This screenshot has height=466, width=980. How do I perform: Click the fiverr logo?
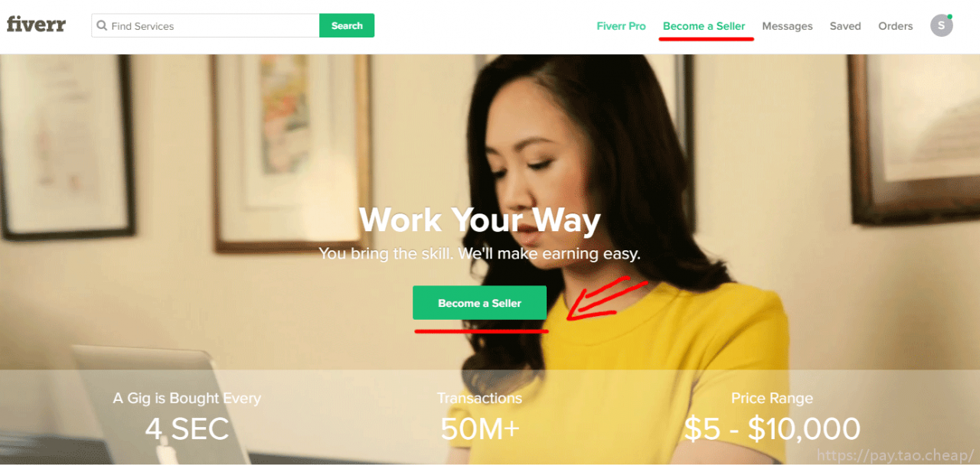click(36, 24)
